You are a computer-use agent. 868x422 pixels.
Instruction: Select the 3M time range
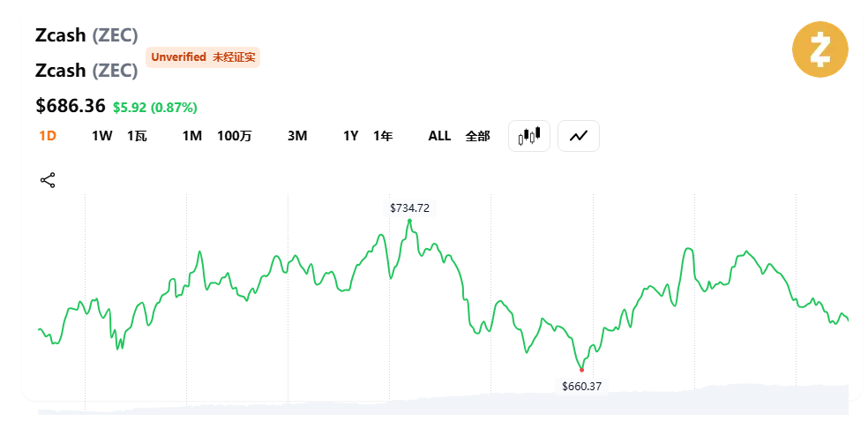[297, 136]
